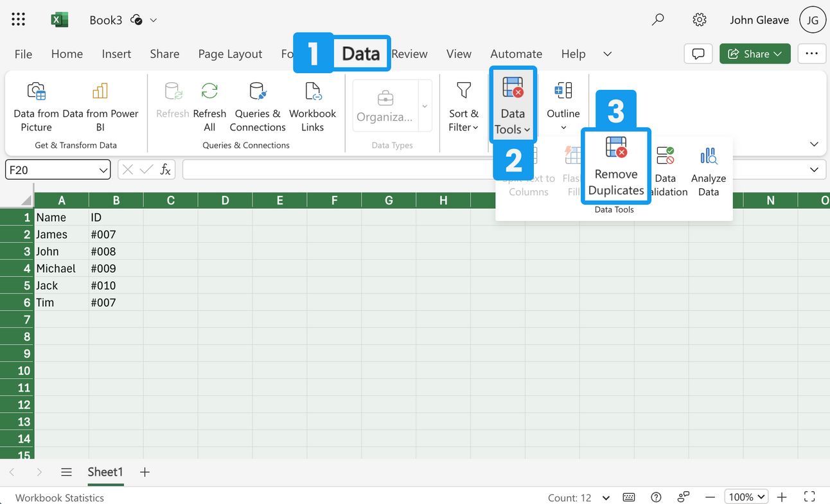The height and width of the screenshot is (504, 830).
Task: Zoom out with the minus button
Action: click(710, 497)
